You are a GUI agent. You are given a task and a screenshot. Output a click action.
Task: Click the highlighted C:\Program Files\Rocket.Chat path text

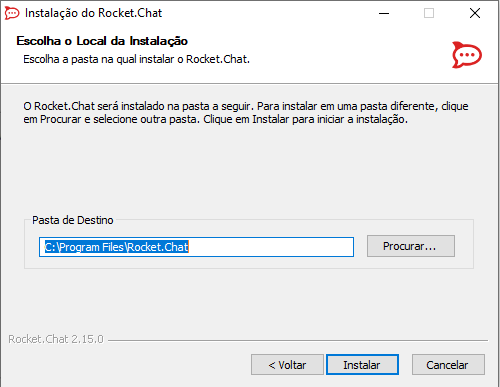click(x=117, y=247)
